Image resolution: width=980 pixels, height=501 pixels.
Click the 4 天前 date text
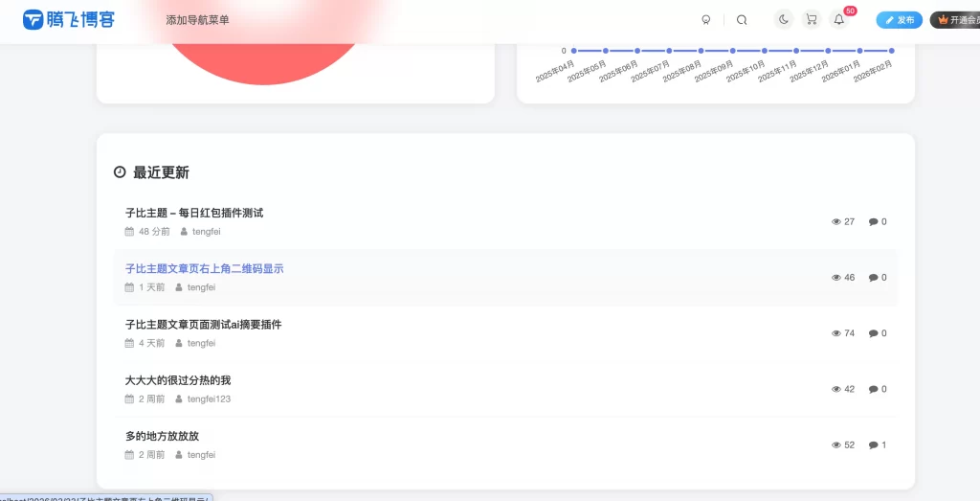click(x=152, y=343)
